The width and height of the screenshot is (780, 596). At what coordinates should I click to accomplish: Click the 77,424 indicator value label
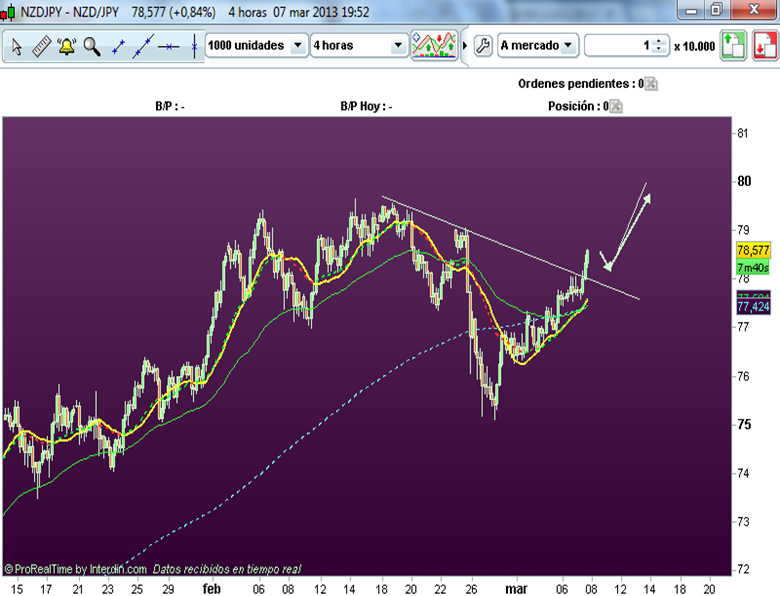coord(753,306)
